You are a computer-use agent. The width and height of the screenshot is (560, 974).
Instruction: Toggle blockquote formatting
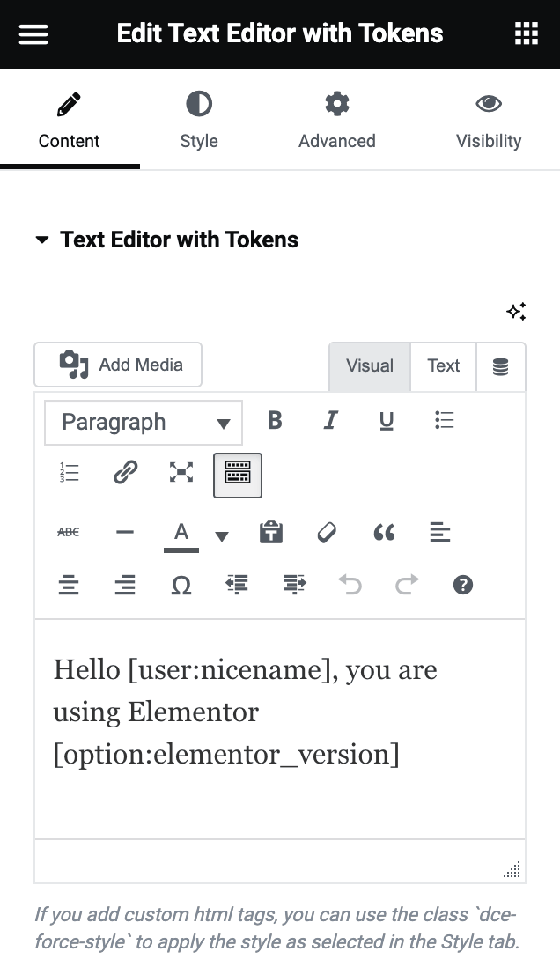384,532
